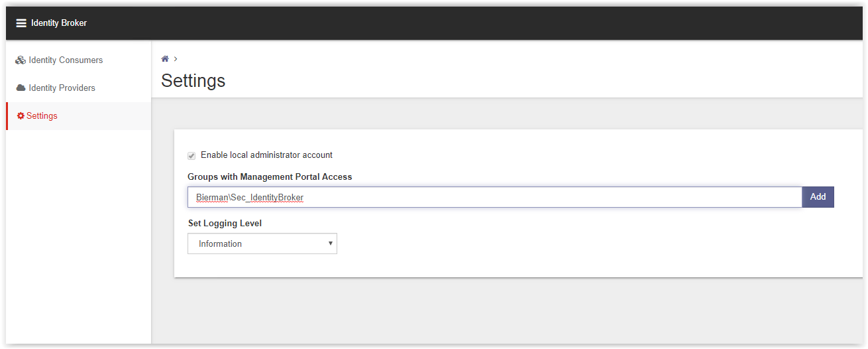Focus the Groups with Management Portal Access field
The height and width of the screenshot is (349, 868).
[x=495, y=197]
